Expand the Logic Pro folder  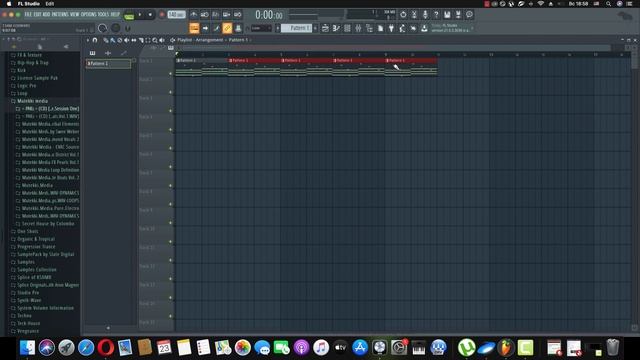[x=27, y=85]
